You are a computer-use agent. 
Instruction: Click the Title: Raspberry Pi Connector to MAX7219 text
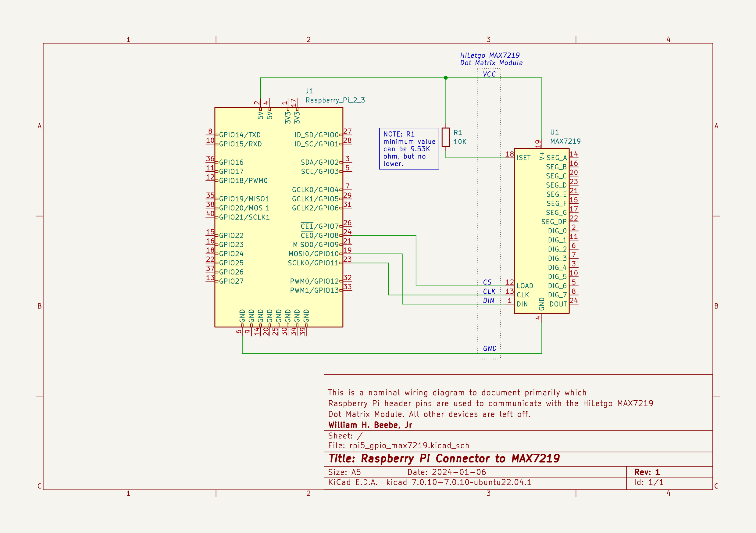(x=444, y=459)
